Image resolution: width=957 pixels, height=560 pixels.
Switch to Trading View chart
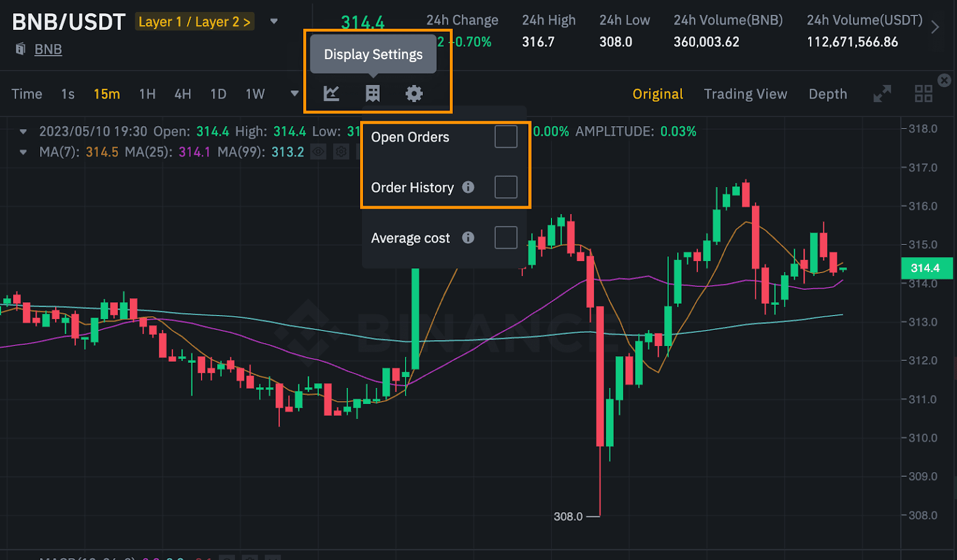tap(745, 94)
